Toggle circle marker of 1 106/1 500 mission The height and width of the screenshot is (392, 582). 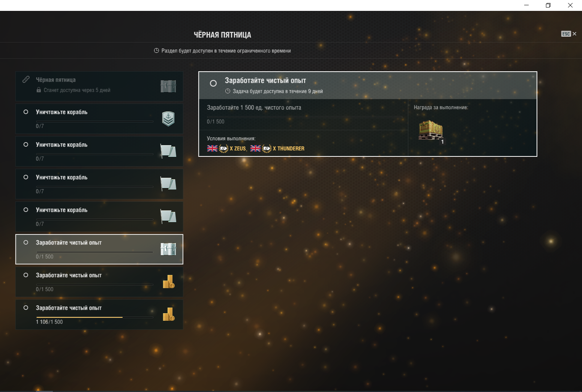(x=26, y=308)
